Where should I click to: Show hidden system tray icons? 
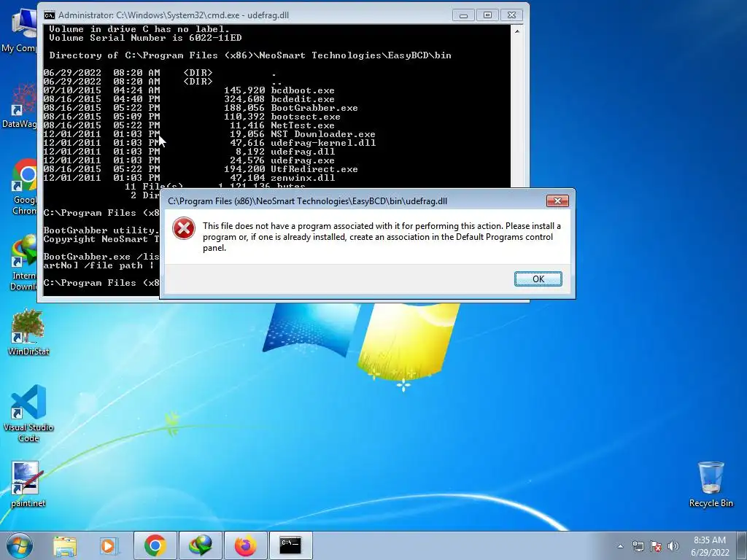620,546
